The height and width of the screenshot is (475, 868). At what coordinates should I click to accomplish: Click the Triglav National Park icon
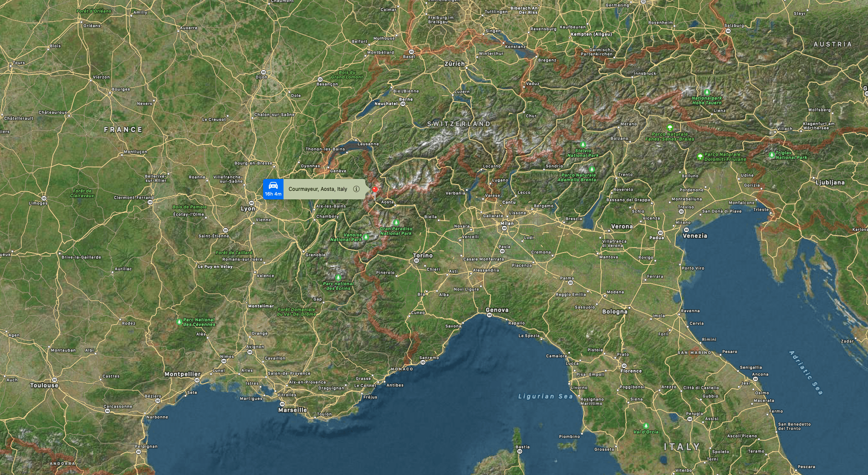click(772, 155)
